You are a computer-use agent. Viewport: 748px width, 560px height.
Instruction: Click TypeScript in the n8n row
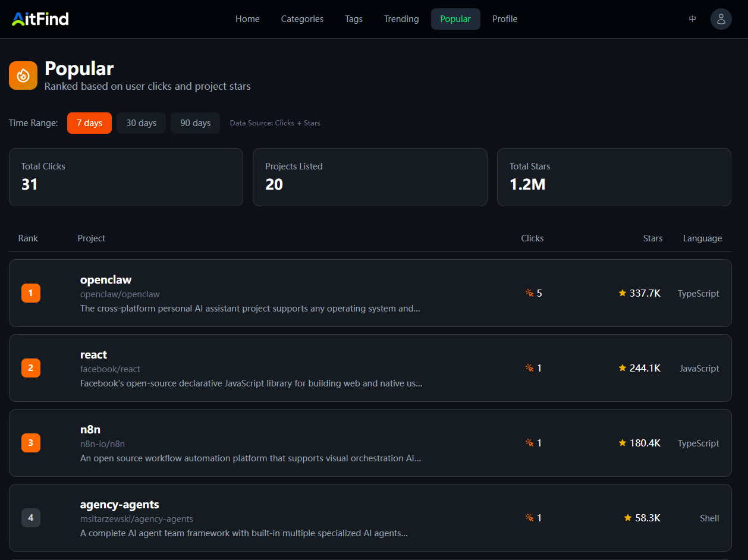point(699,443)
